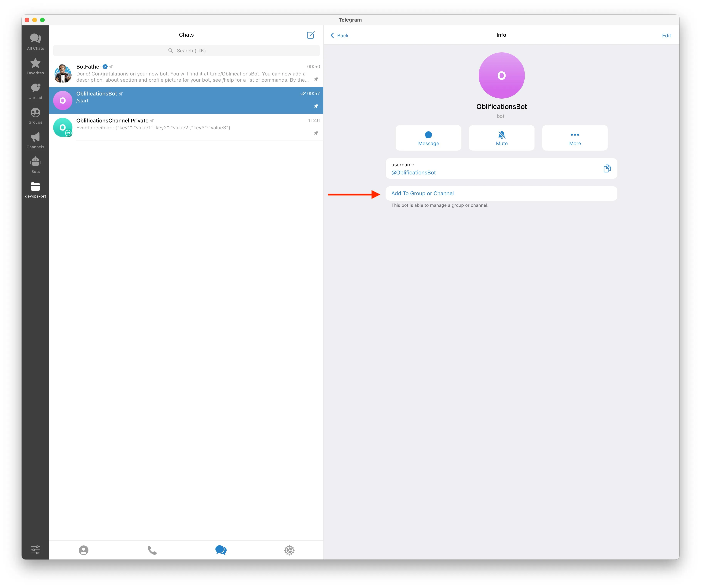Compose a new message with pencil icon
Viewport: 701px width, 588px height.
[x=310, y=35]
